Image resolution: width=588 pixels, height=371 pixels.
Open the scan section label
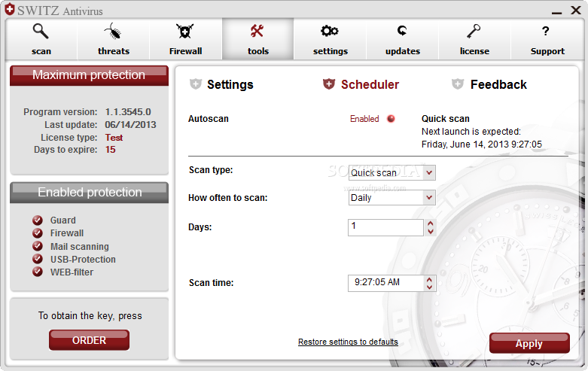(x=41, y=51)
